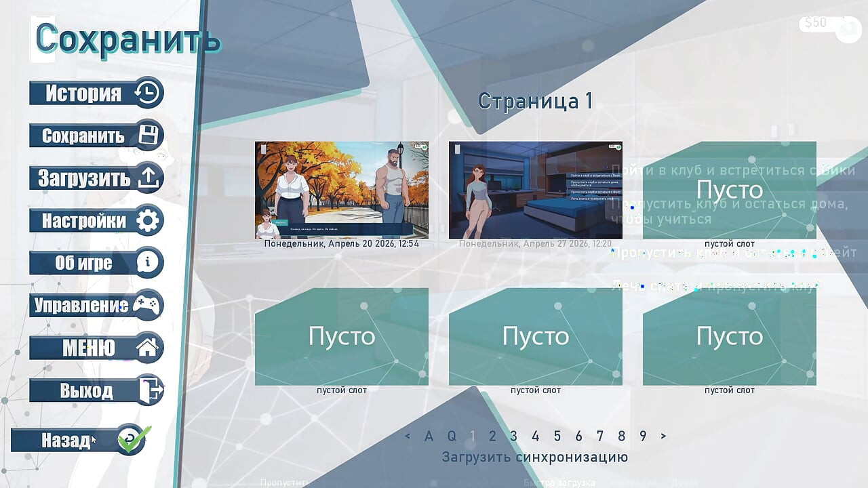868x488 pixels.
Task: Save into the bottom-left empty Пусто slot
Action: (x=342, y=337)
